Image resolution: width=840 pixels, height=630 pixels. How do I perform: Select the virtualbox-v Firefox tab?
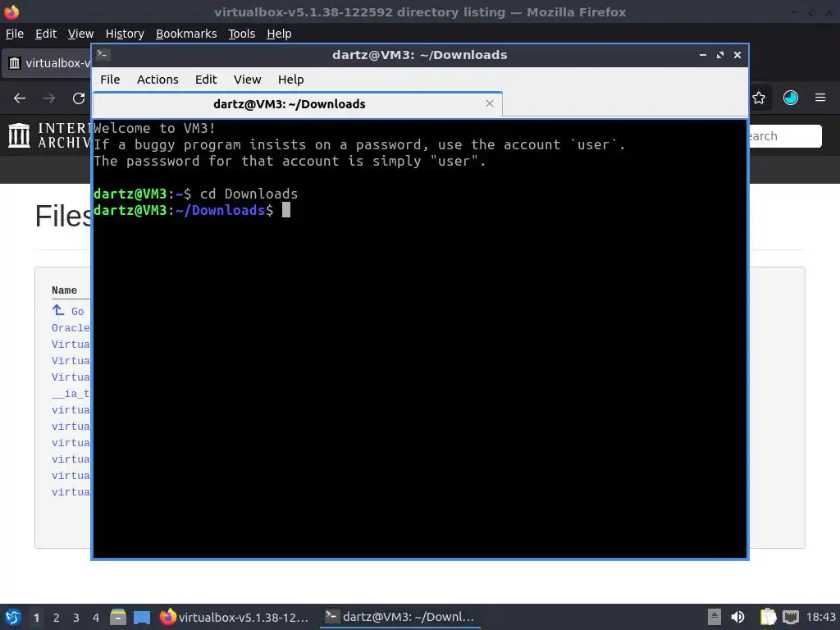pos(48,63)
